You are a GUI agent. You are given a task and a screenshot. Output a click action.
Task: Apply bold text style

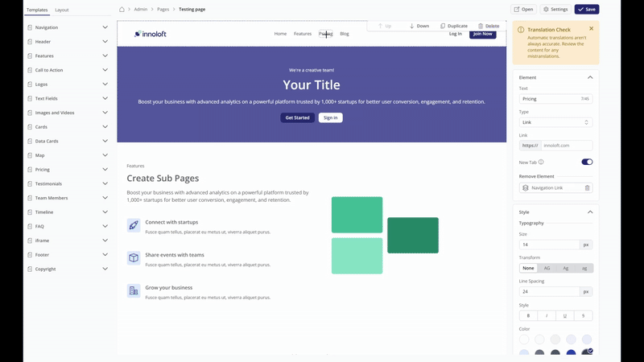[x=528, y=315]
